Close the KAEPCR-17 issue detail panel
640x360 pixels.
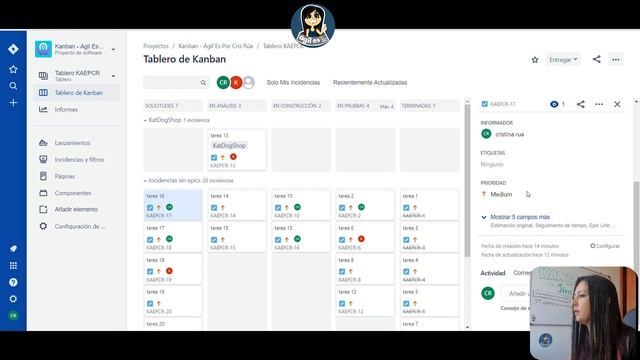[x=617, y=104]
